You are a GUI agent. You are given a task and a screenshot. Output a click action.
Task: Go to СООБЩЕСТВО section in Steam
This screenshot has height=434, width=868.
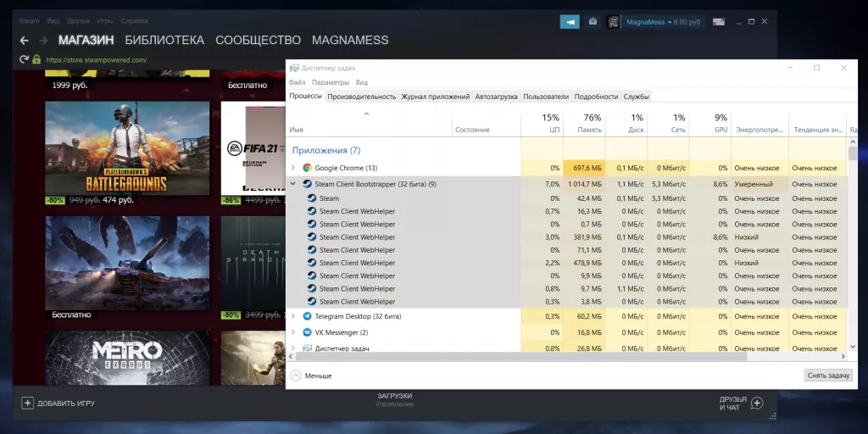[258, 41]
